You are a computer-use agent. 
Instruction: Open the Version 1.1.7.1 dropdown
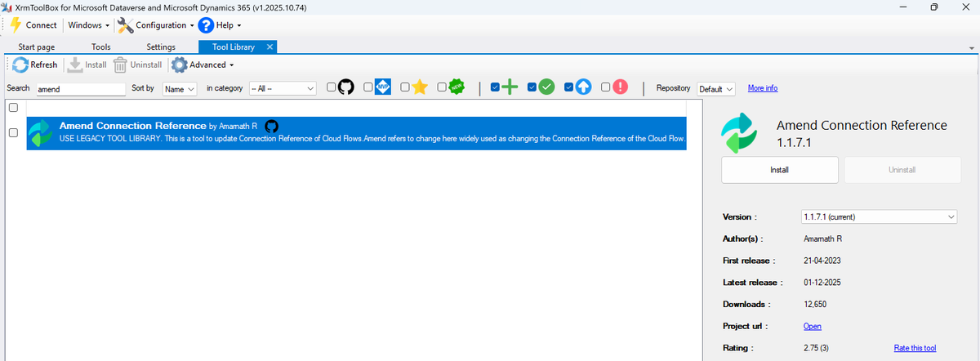(x=878, y=216)
